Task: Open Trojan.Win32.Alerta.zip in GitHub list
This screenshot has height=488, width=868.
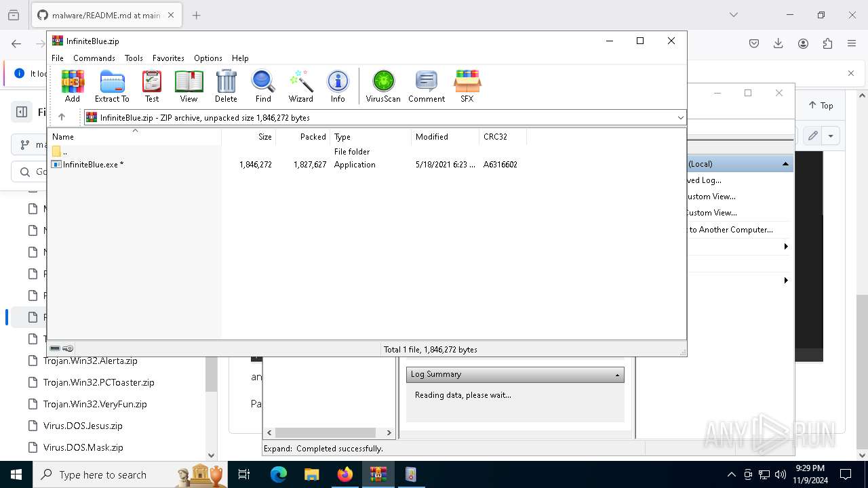Action: pos(90,361)
